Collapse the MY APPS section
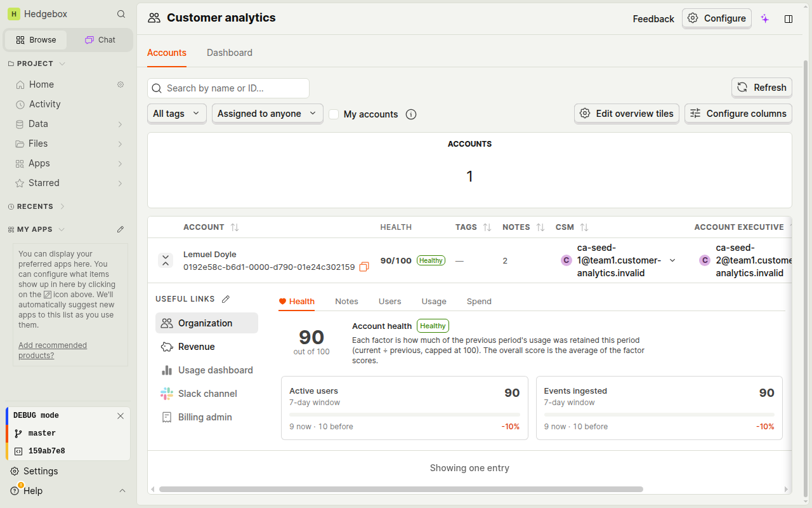 point(37,229)
